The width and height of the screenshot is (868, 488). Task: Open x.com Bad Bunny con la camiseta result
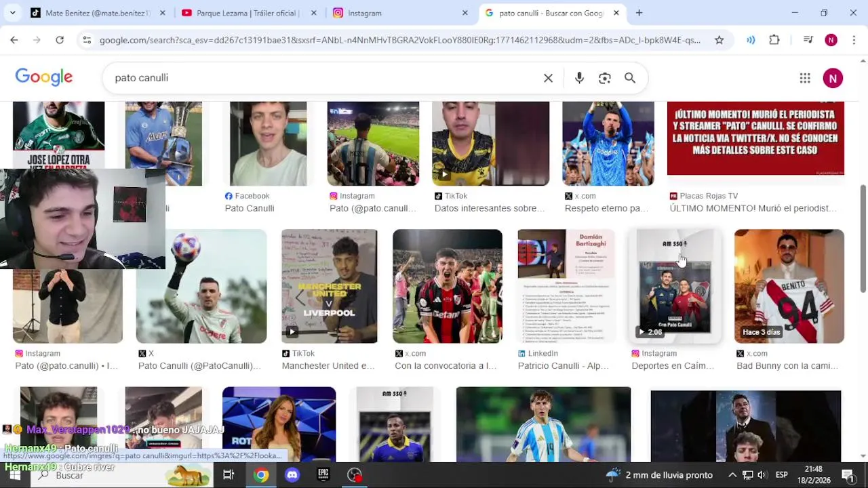pos(786,365)
